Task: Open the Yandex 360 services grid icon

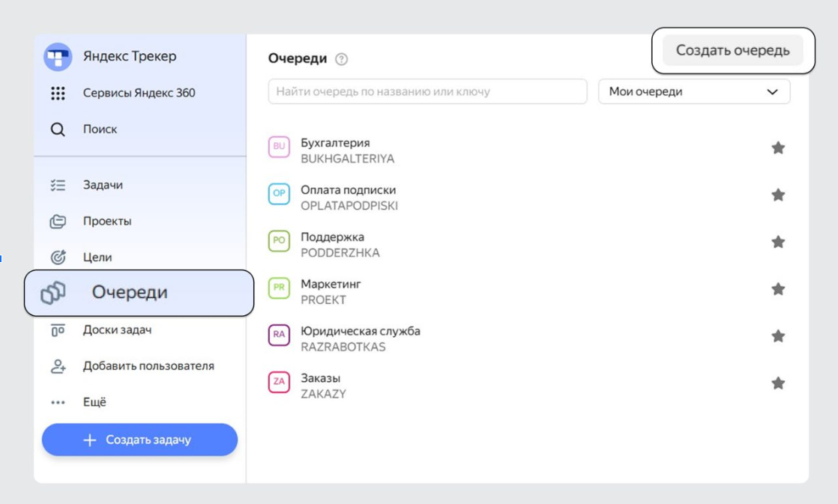Action: (58, 94)
